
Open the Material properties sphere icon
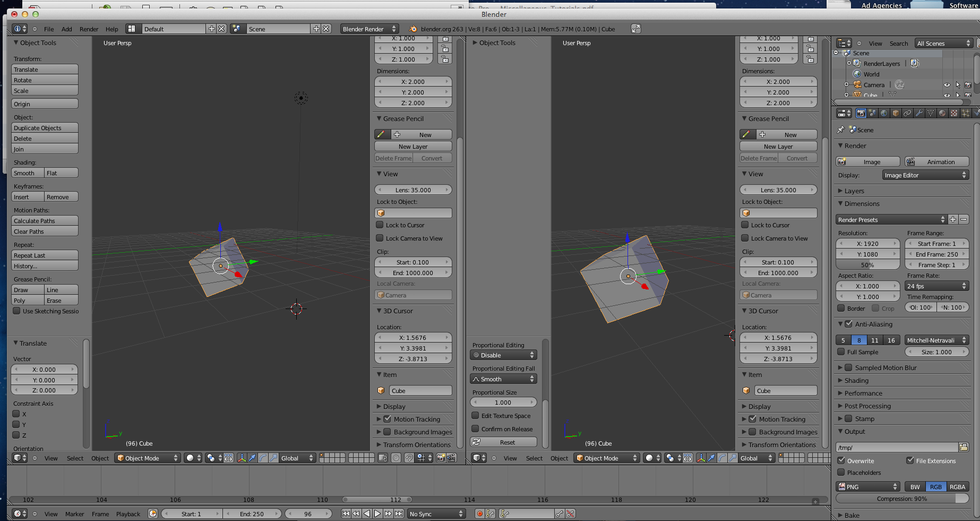[x=942, y=113]
